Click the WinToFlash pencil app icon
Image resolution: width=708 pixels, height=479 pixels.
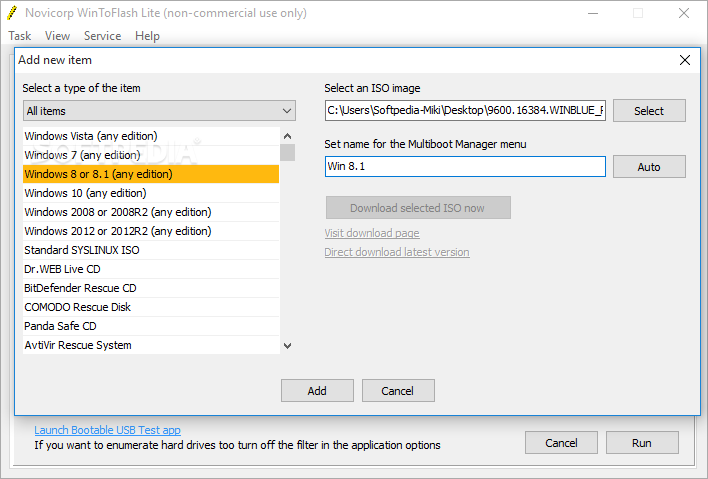(12, 13)
